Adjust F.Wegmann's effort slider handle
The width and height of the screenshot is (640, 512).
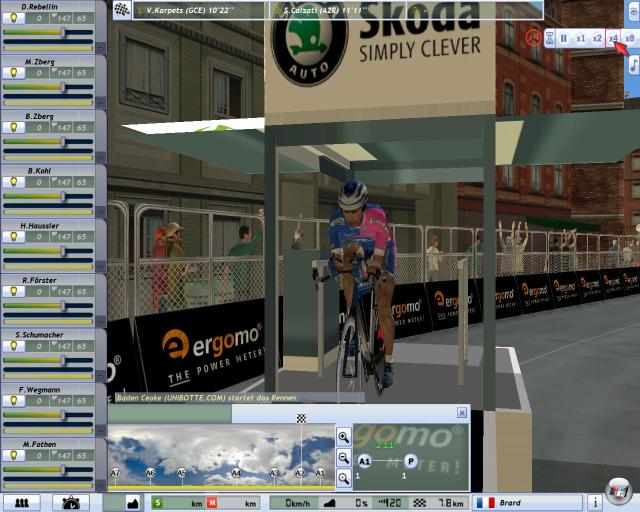(63, 415)
